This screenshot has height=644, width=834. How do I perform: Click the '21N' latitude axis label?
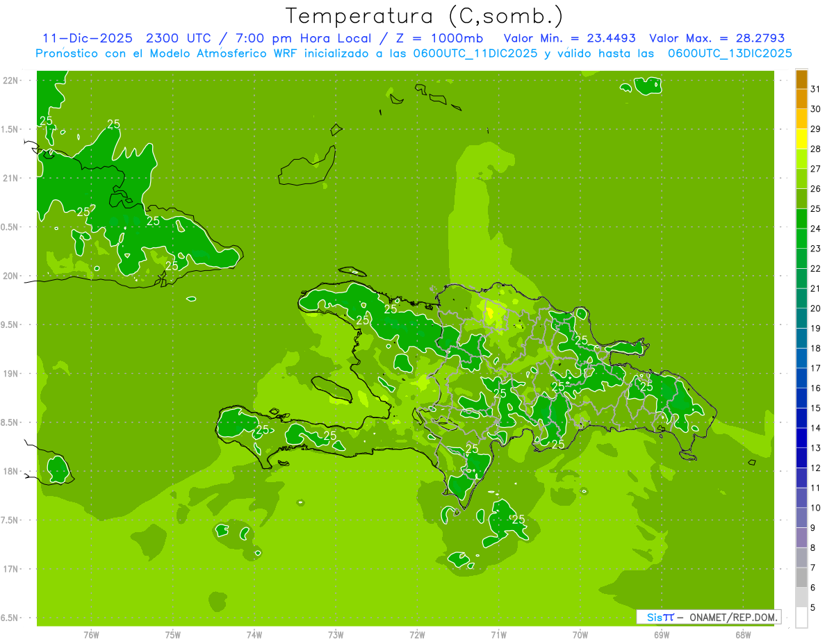pos(11,179)
